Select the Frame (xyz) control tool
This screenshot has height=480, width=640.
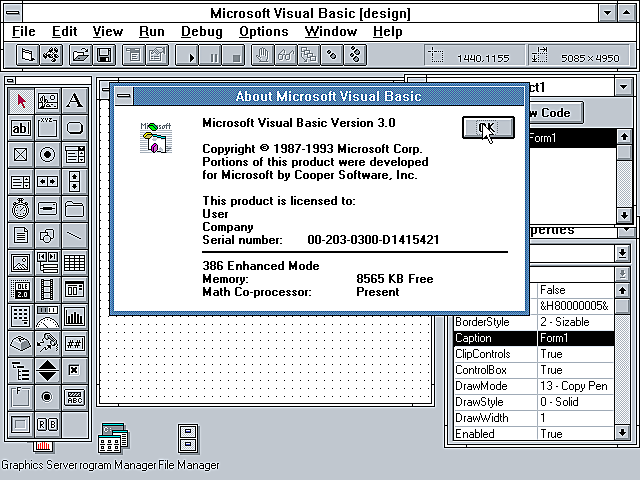[47, 128]
